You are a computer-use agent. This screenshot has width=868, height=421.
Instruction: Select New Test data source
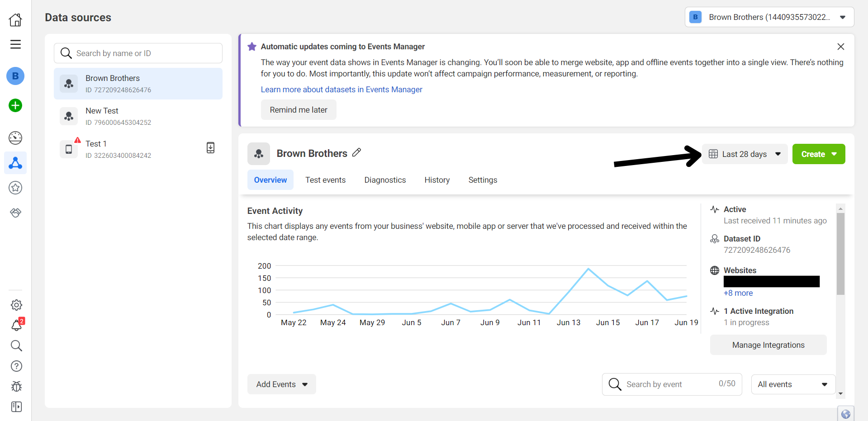pos(138,116)
